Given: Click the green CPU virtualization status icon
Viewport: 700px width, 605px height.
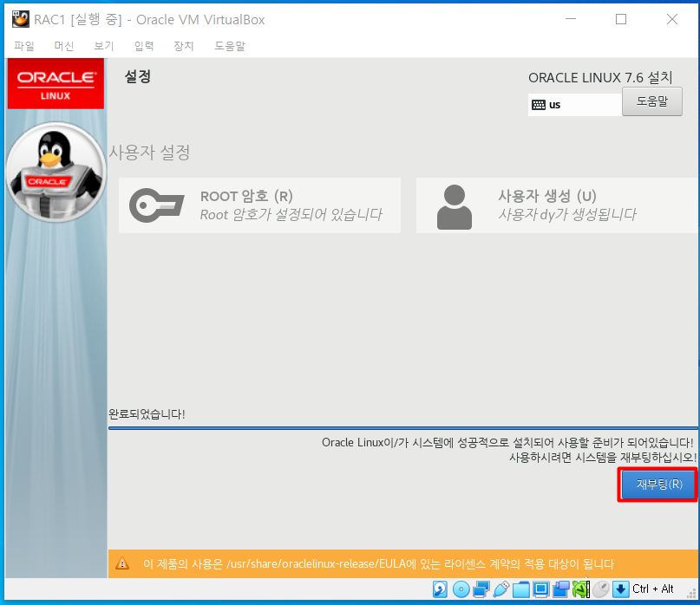Looking at the screenshot, I should pyautogui.click(x=580, y=589).
